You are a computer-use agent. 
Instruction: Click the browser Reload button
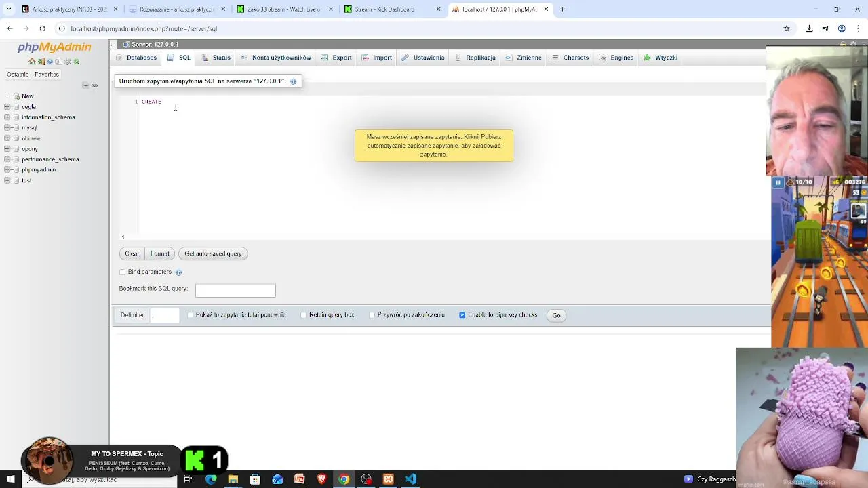(42, 28)
